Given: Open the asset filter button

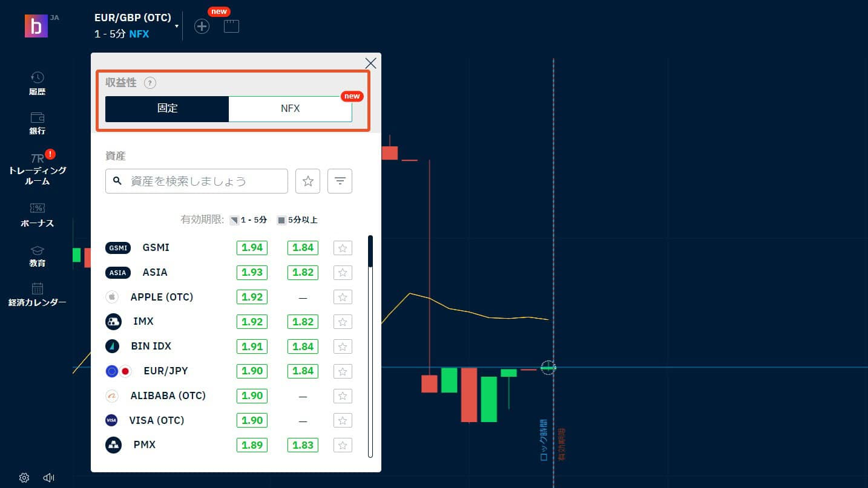Looking at the screenshot, I should (340, 181).
